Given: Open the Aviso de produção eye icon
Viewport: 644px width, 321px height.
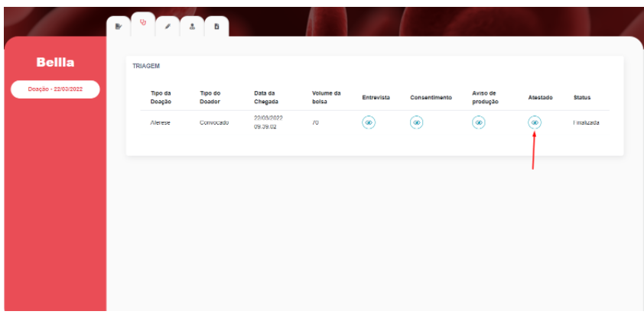Looking at the screenshot, I should coord(479,122).
